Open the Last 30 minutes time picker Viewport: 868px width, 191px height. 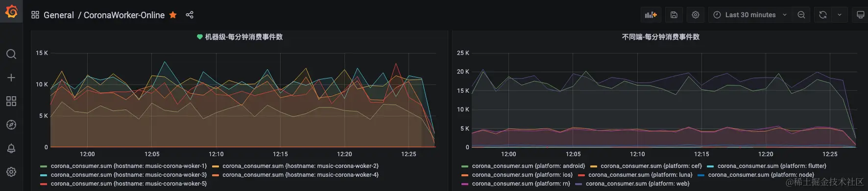[x=750, y=15]
